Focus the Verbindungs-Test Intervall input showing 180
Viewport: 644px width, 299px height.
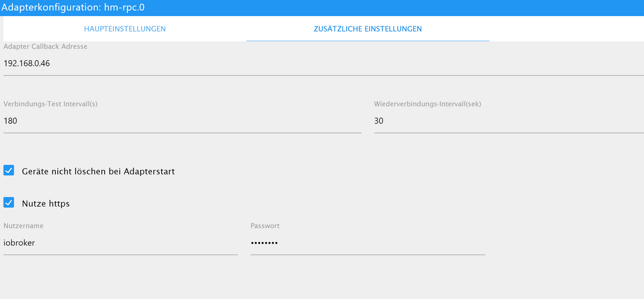(x=182, y=121)
